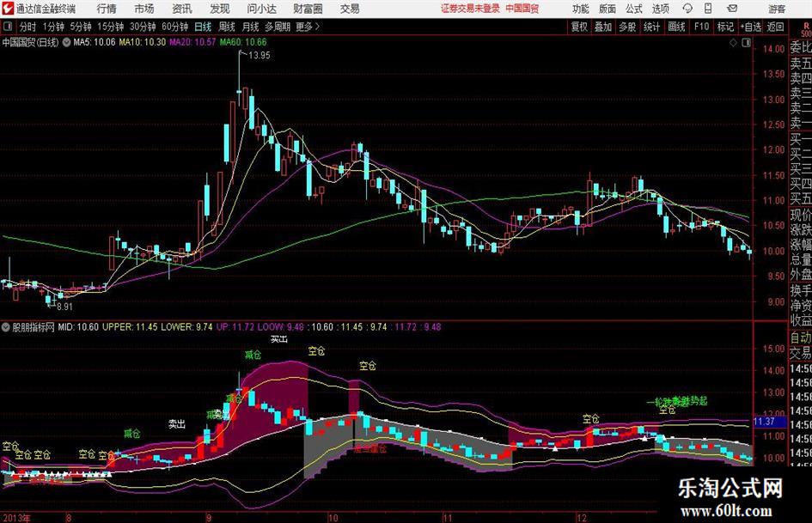Image resolution: width=812 pixels, height=523 pixels.
Task: Click the diamond icon above the price scale
Action: click(x=733, y=42)
